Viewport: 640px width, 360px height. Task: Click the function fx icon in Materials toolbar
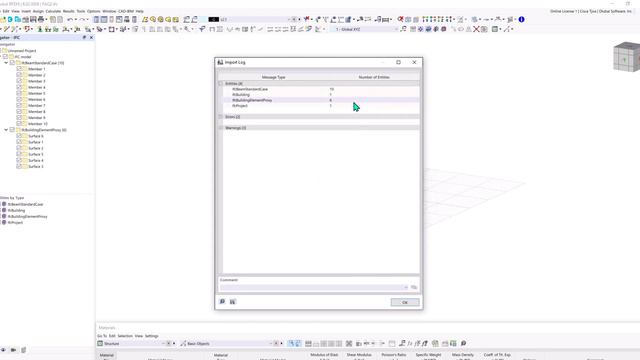point(410,343)
